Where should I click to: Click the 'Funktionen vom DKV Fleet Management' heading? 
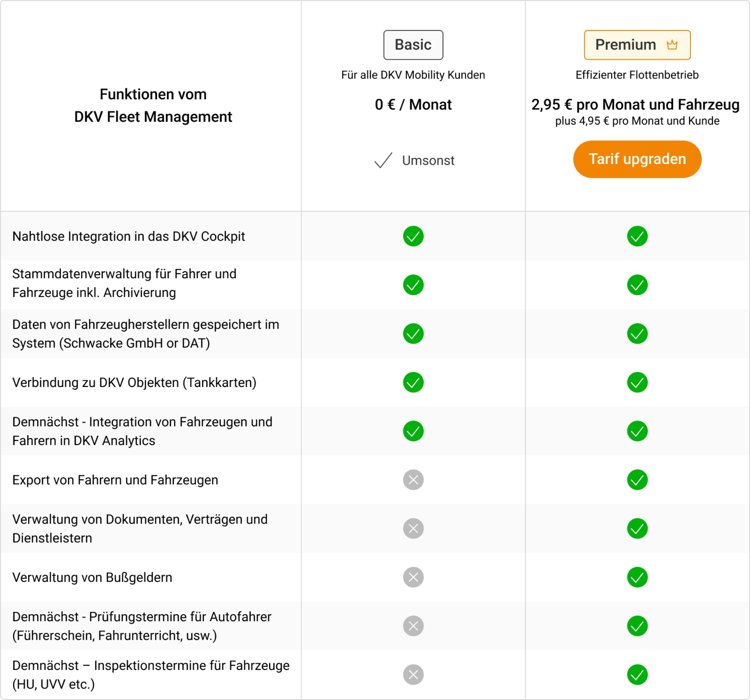tap(153, 105)
